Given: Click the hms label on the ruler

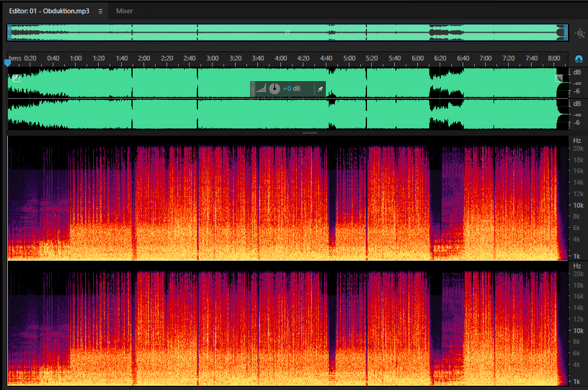Looking at the screenshot, I should coord(15,58).
